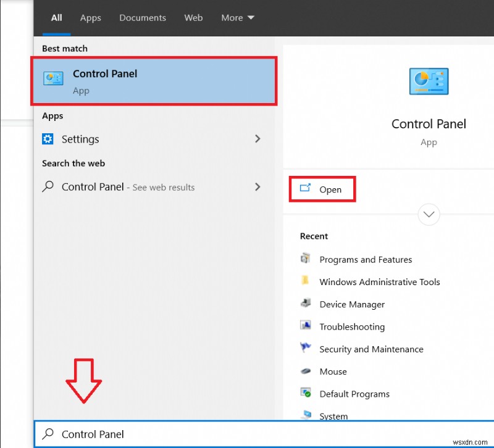Expand the Control Panel web results arrow

pyautogui.click(x=257, y=187)
